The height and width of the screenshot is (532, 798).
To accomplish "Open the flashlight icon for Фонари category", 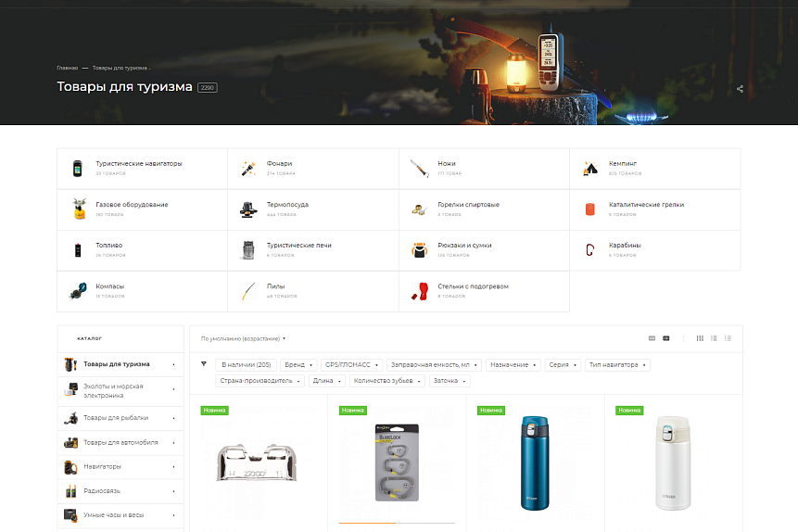I will tap(248, 168).
